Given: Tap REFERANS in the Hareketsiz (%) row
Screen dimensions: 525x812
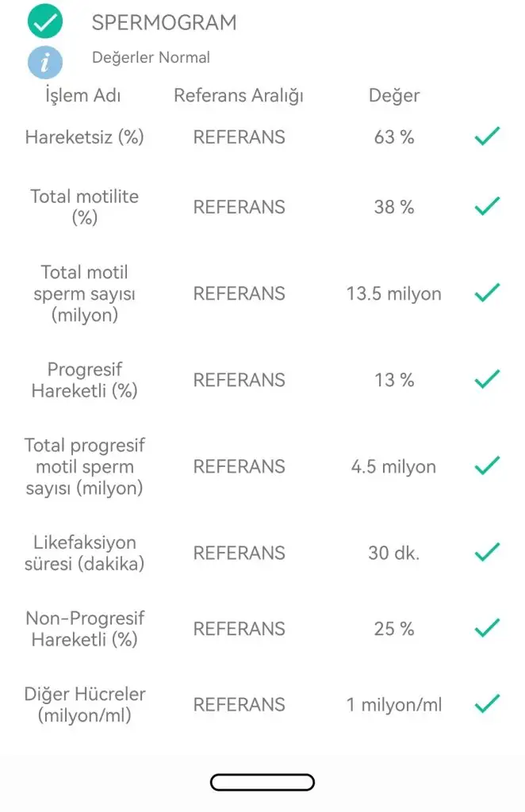Looking at the screenshot, I should (x=240, y=137).
